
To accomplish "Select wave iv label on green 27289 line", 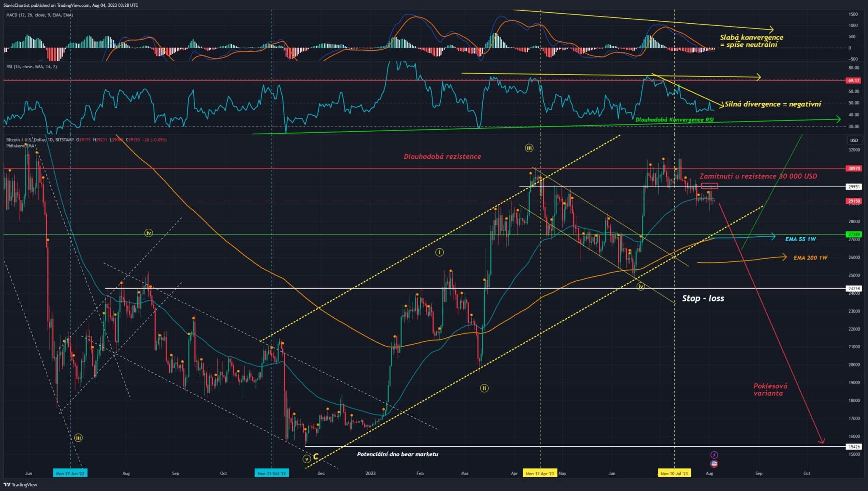I will [x=148, y=233].
